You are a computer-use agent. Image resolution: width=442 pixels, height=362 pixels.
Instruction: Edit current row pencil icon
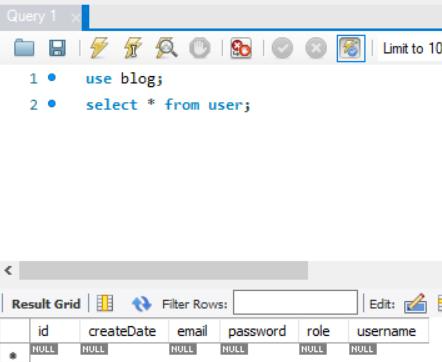(x=415, y=303)
